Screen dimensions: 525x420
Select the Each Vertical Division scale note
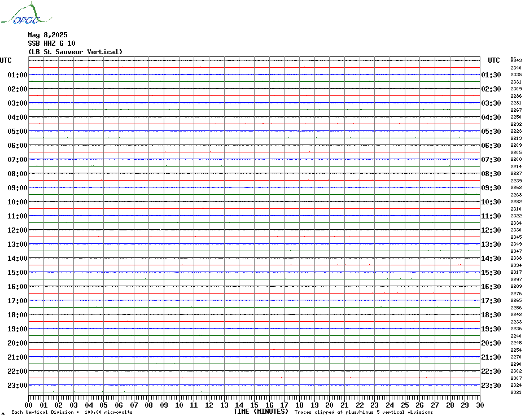72,413
